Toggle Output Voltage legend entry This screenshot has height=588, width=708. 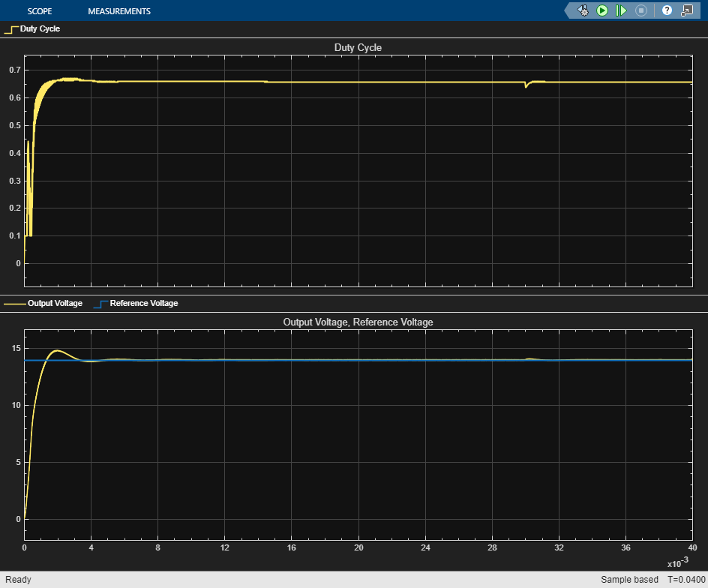click(55, 304)
